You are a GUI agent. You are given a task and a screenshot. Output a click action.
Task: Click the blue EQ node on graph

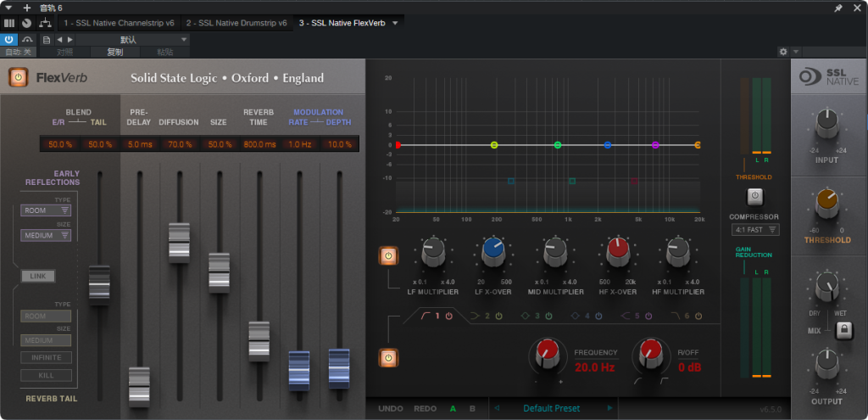pos(608,145)
